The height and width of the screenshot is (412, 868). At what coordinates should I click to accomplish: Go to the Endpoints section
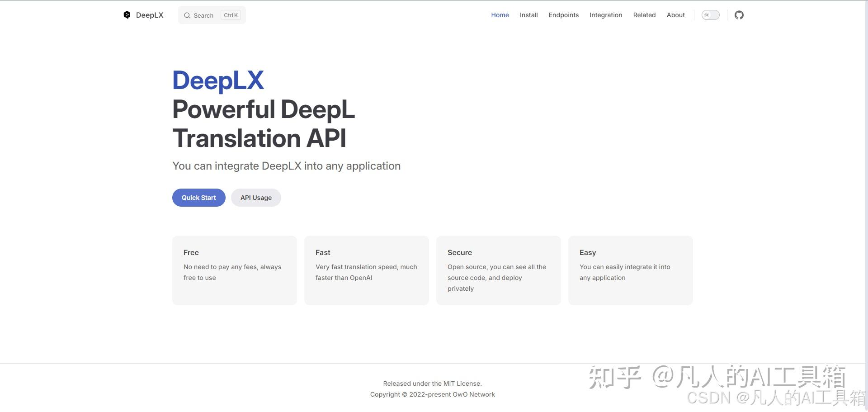point(563,15)
